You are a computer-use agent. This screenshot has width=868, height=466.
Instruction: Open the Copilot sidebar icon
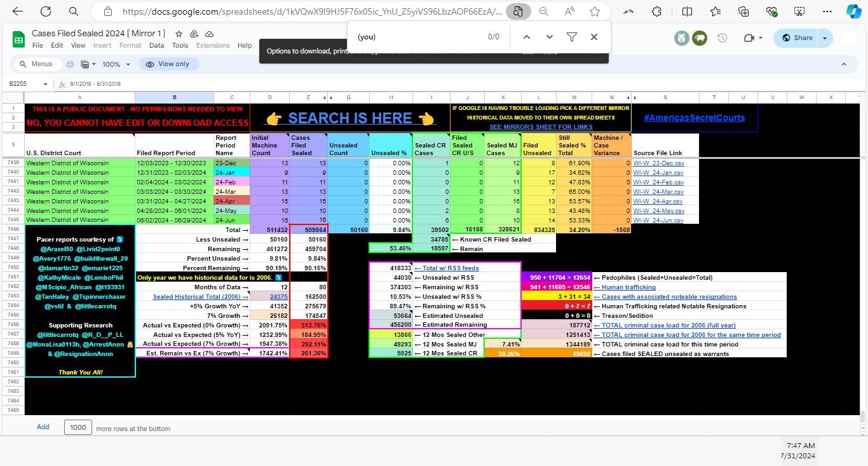[853, 11]
